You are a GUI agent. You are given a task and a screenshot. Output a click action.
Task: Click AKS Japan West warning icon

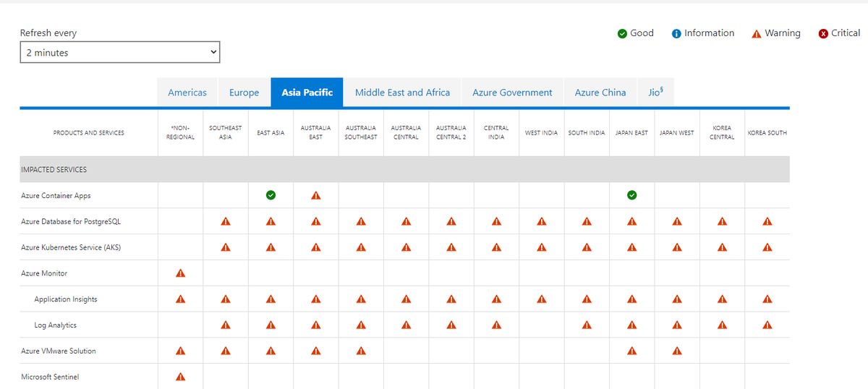pos(676,247)
